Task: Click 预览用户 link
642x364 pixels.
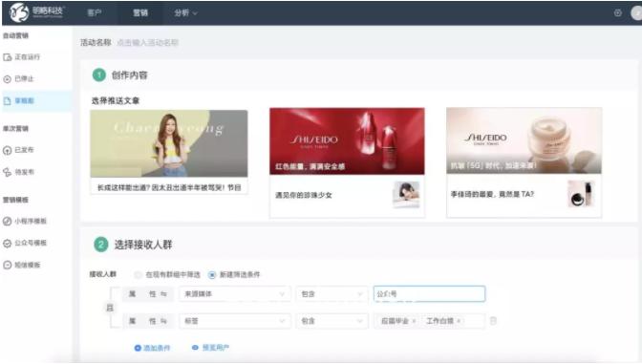Action: tap(210, 348)
